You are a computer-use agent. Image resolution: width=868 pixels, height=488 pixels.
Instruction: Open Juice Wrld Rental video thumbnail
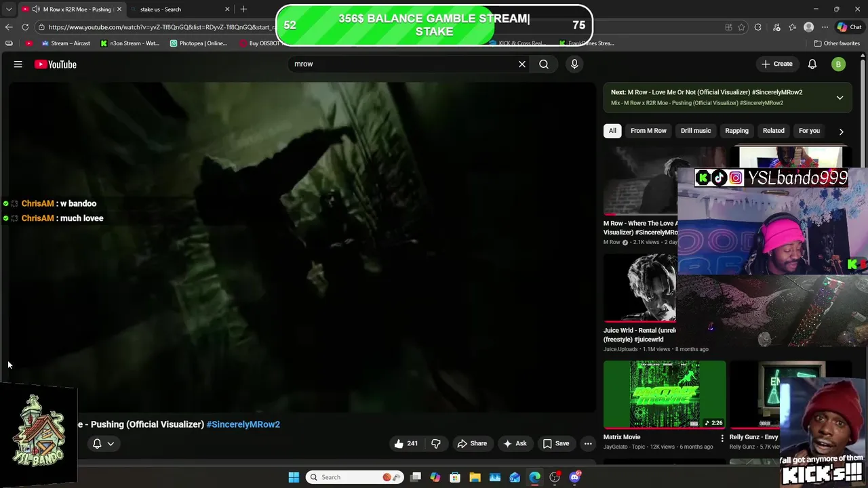pyautogui.click(x=639, y=288)
